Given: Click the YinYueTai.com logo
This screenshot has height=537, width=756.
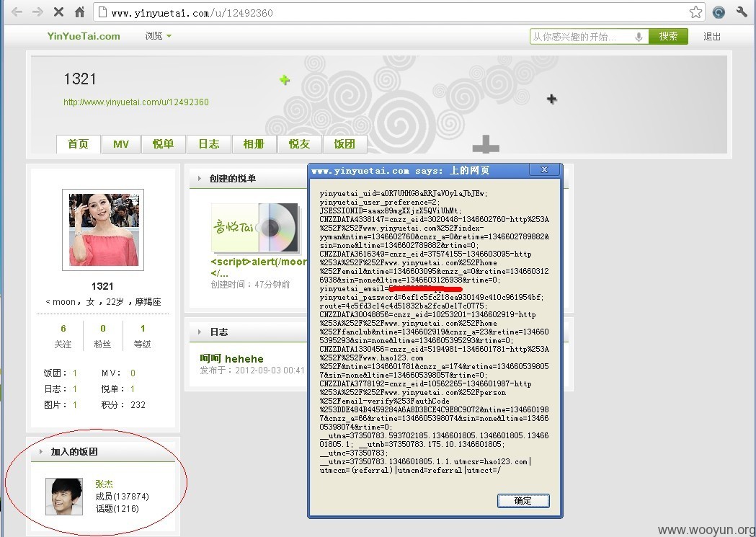Looking at the screenshot, I should point(84,36).
